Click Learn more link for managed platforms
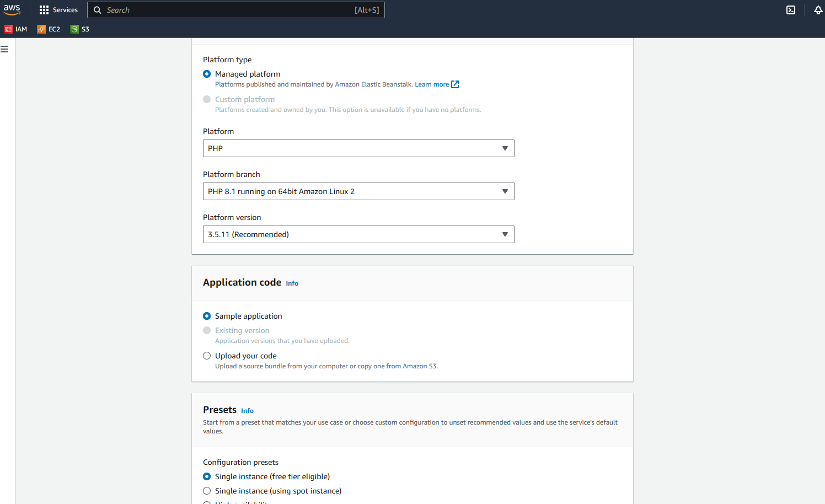This screenshot has width=825, height=504. [x=432, y=84]
